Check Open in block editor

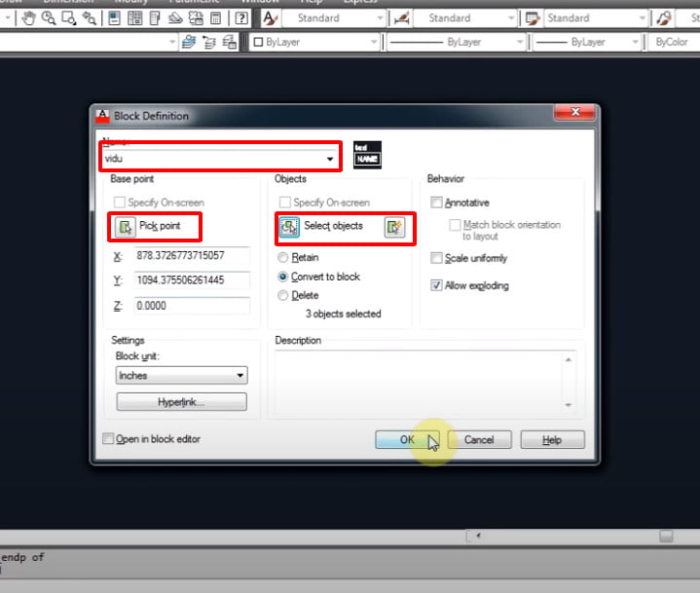pos(108,438)
